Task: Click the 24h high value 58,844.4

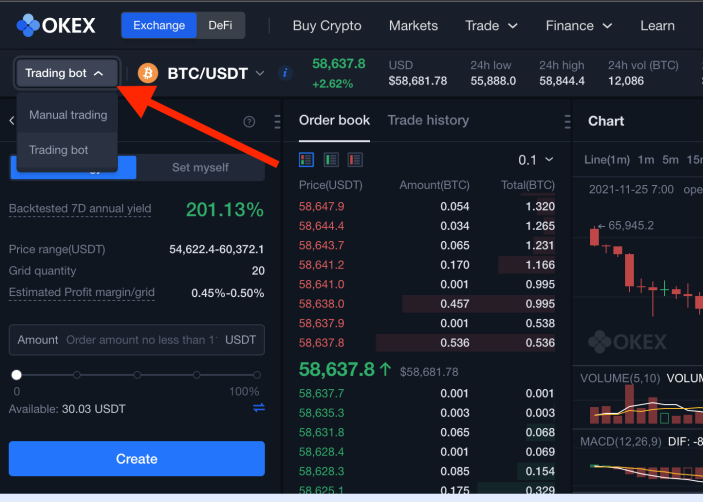Action: (562, 81)
